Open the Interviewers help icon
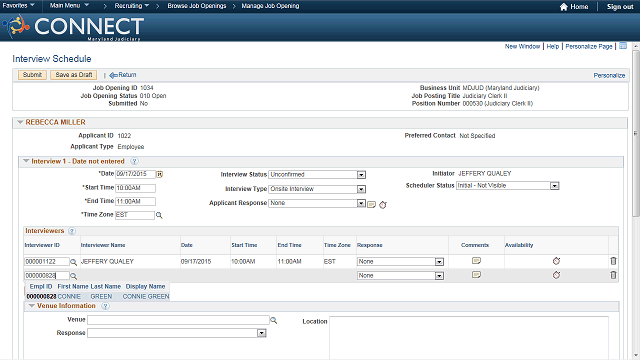The height and width of the screenshot is (360, 640). point(72,231)
